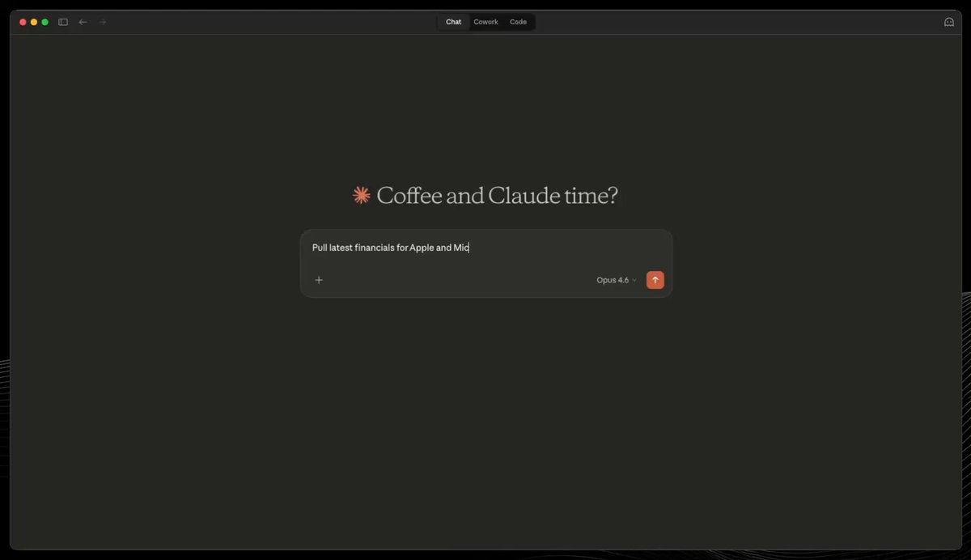Maximize the window with the green button

(45, 22)
